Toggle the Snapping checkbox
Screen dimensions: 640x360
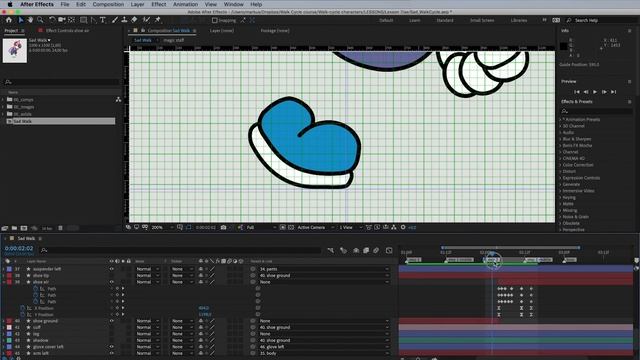(x=215, y=20)
